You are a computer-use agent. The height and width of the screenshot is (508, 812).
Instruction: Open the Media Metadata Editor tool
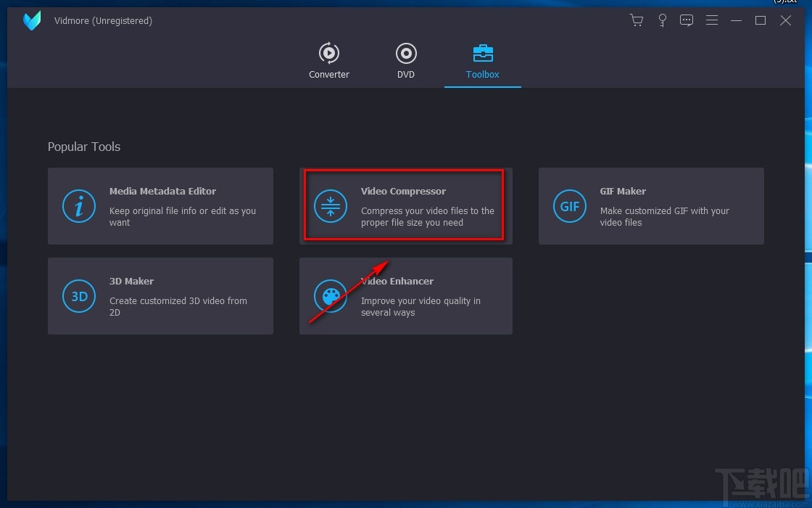[x=160, y=206]
